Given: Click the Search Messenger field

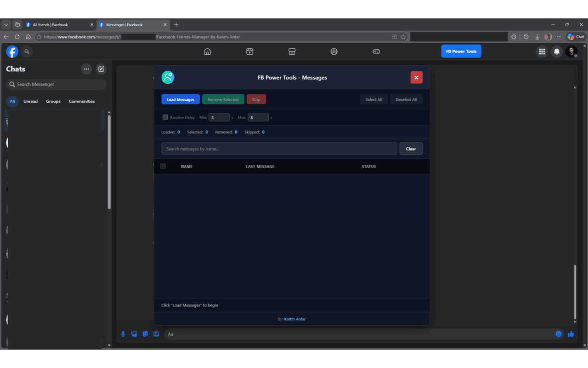Looking at the screenshot, I should [57, 84].
